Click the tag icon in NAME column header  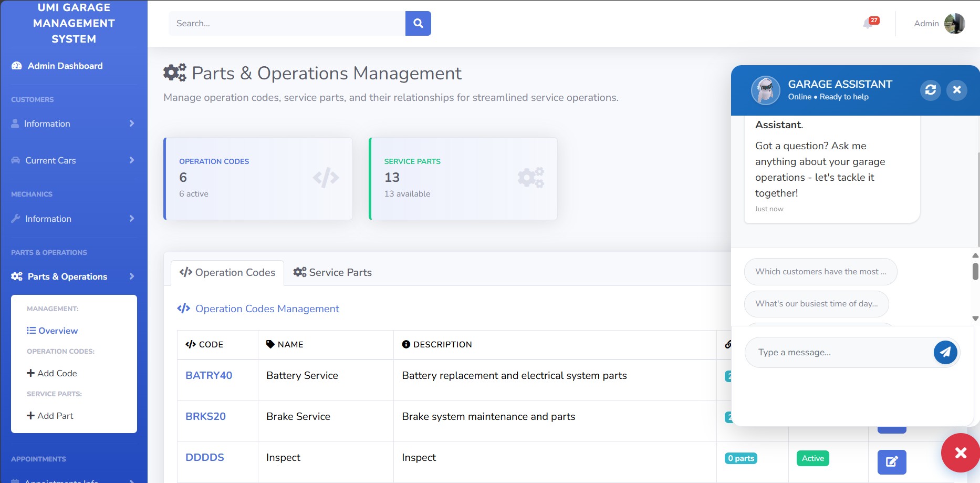(x=270, y=344)
